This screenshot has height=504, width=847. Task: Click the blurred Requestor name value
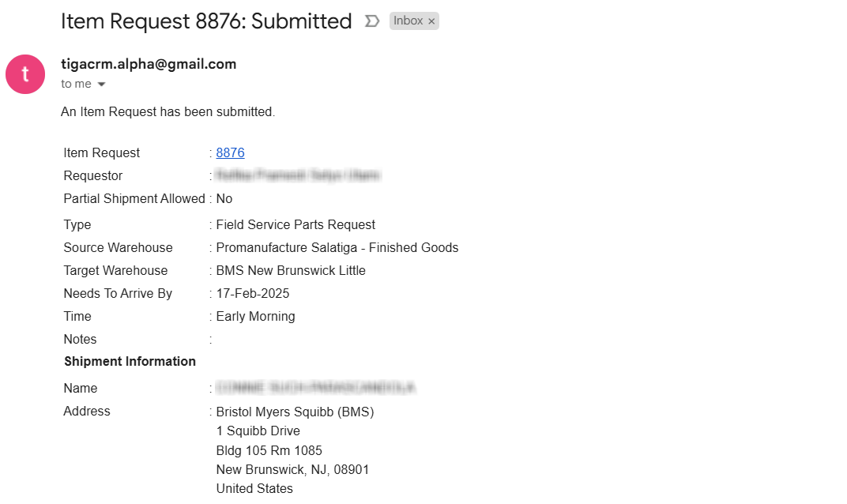tap(298, 175)
